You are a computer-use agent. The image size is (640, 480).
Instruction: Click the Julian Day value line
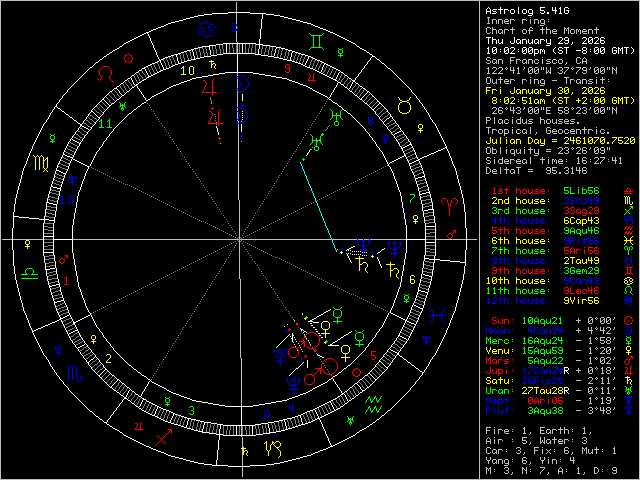(560, 140)
